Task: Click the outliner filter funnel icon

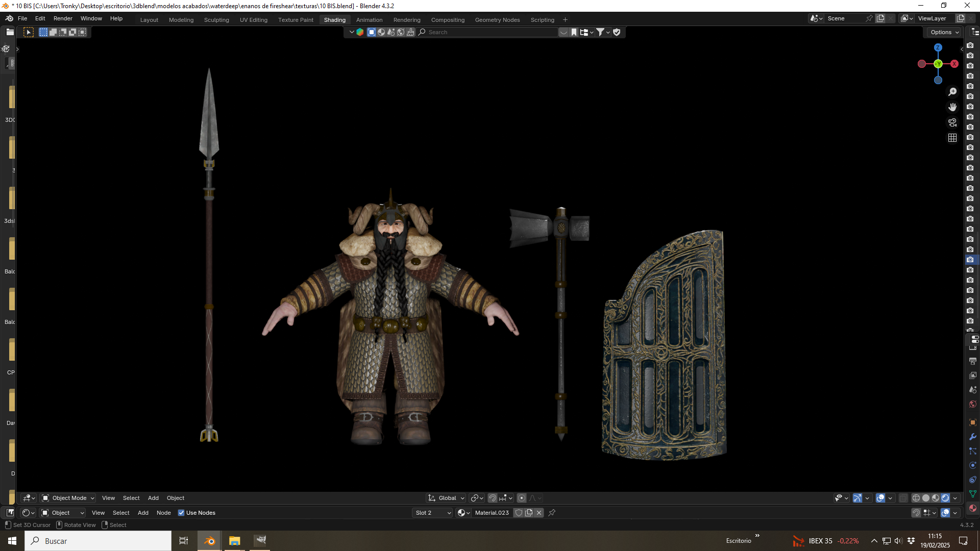Action: tap(601, 32)
